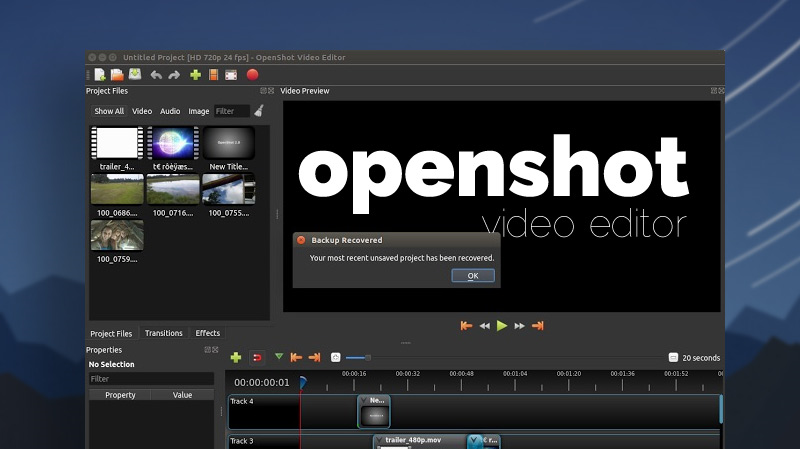
Task: Open the menu arrow on the Track 4 clip
Action: [x=365, y=402]
